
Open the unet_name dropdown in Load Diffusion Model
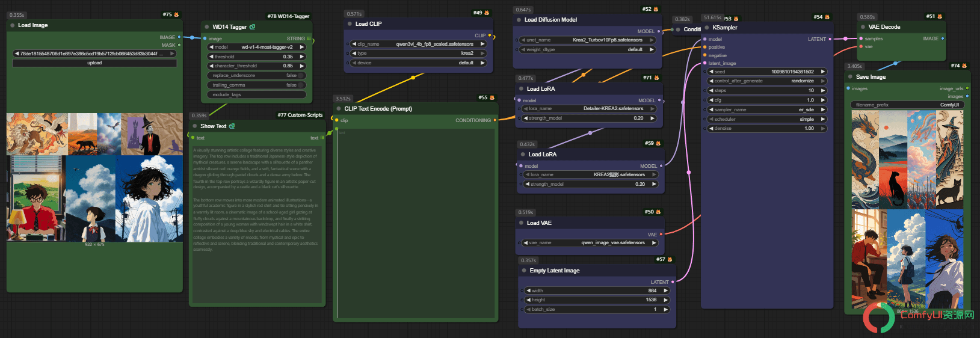click(588, 40)
